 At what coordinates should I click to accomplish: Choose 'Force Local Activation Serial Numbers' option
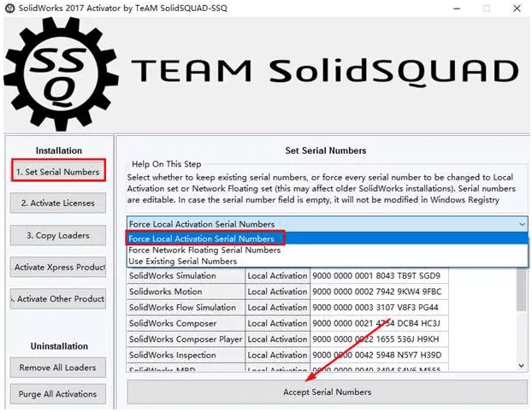(x=202, y=238)
